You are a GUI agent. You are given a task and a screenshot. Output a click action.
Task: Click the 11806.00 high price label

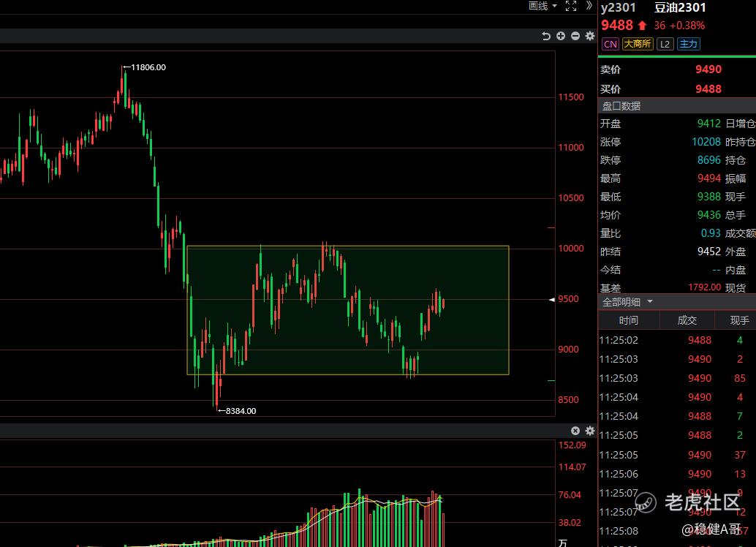tap(148, 67)
